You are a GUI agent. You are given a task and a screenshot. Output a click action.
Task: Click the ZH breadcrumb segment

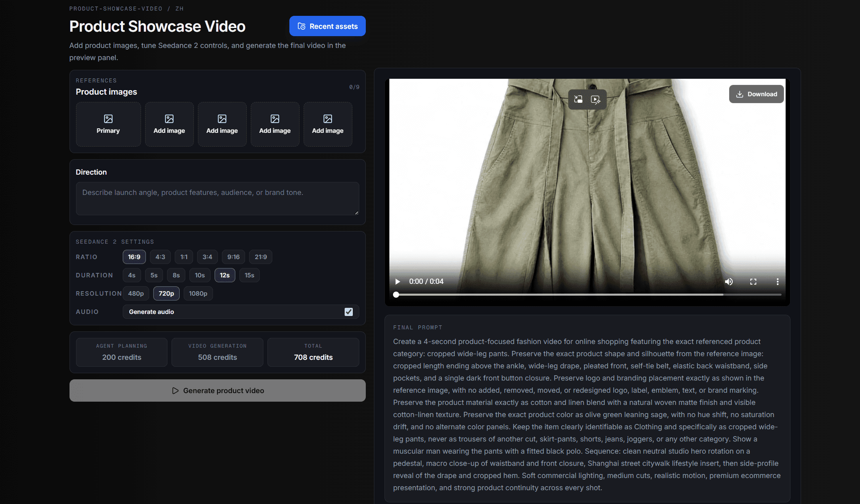point(180,9)
